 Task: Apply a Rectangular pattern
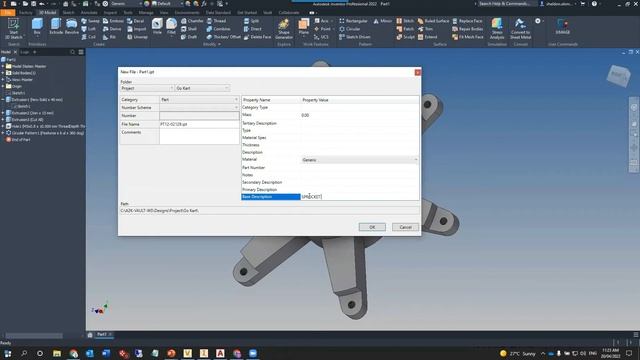coord(353,21)
